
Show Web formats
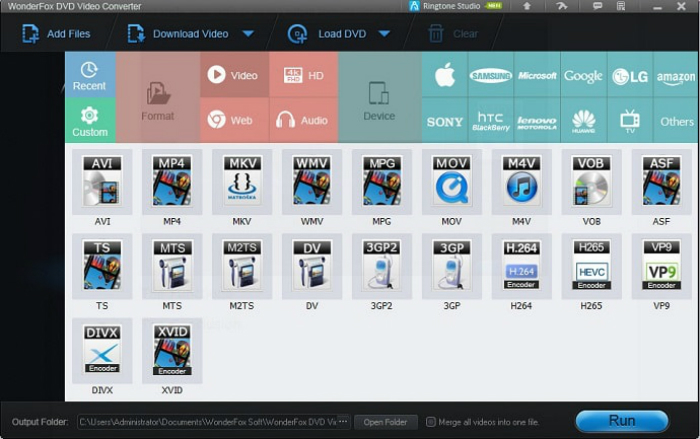235,120
